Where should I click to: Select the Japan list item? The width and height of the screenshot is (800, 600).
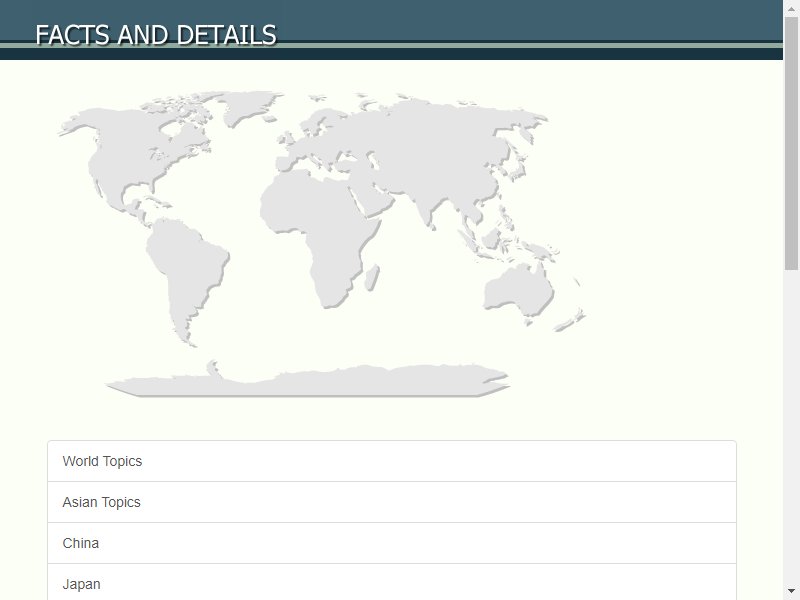[392, 582]
